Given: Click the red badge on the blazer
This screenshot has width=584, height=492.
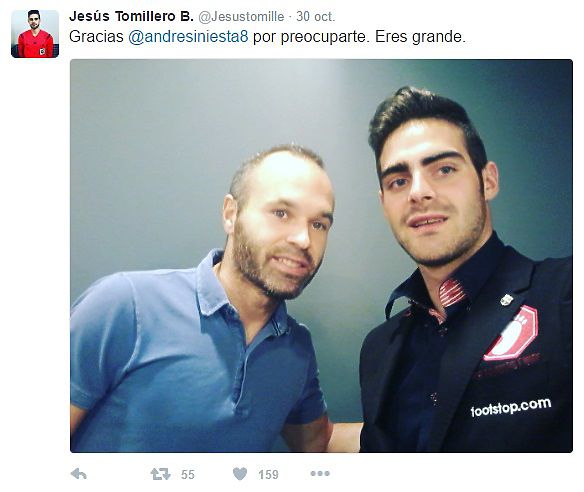Looking at the screenshot, I should [512, 333].
